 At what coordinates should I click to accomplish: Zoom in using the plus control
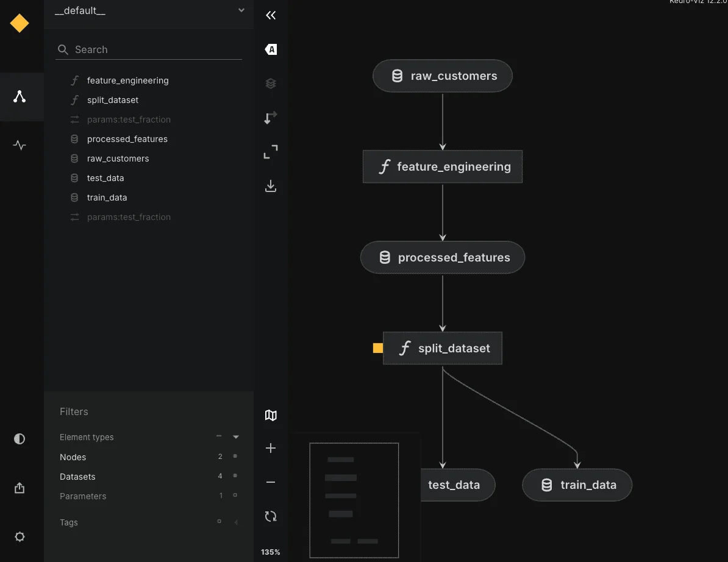[x=271, y=448]
